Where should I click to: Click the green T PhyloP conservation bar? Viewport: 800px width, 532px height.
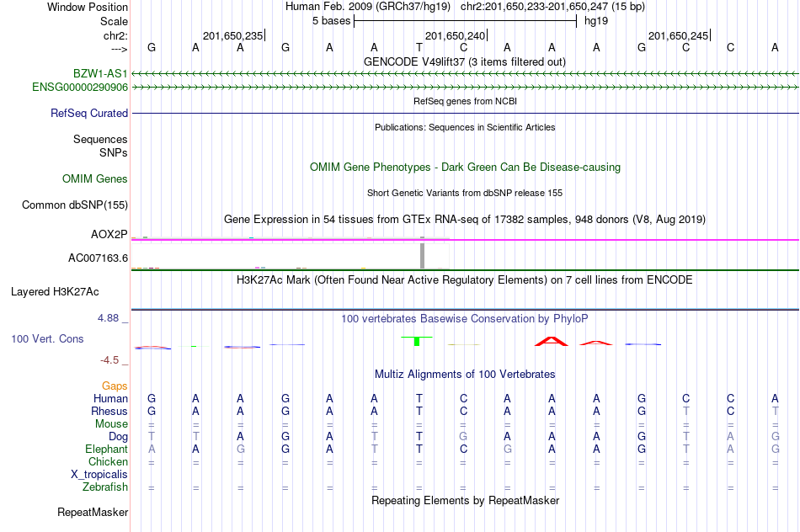tap(417, 341)
